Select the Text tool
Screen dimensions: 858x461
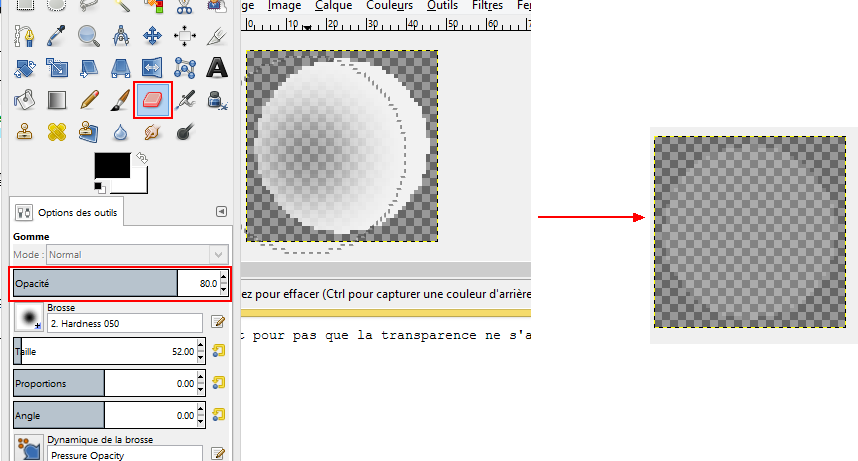tap(216, 68)
